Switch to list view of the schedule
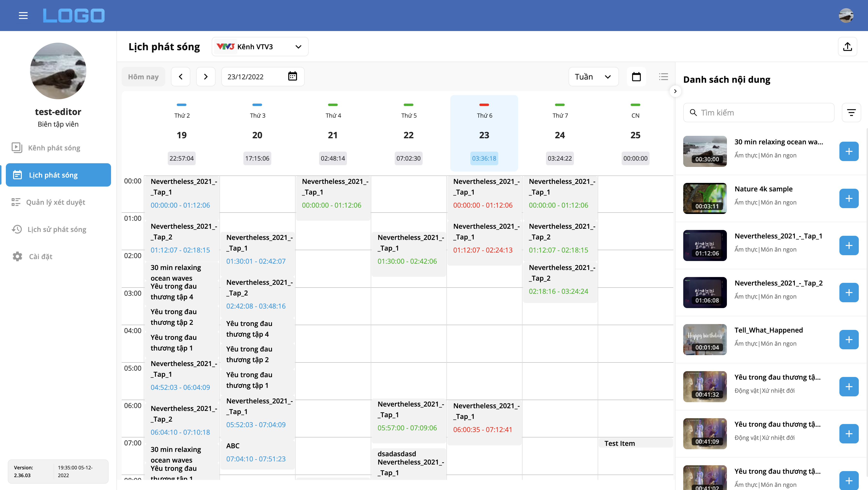 (663, 77)
